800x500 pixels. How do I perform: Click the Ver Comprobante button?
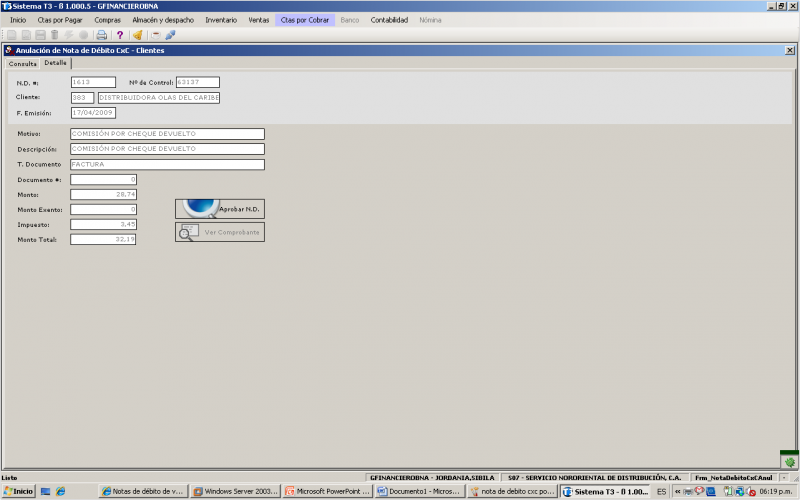pyautogui.click(x=220, y=232)
